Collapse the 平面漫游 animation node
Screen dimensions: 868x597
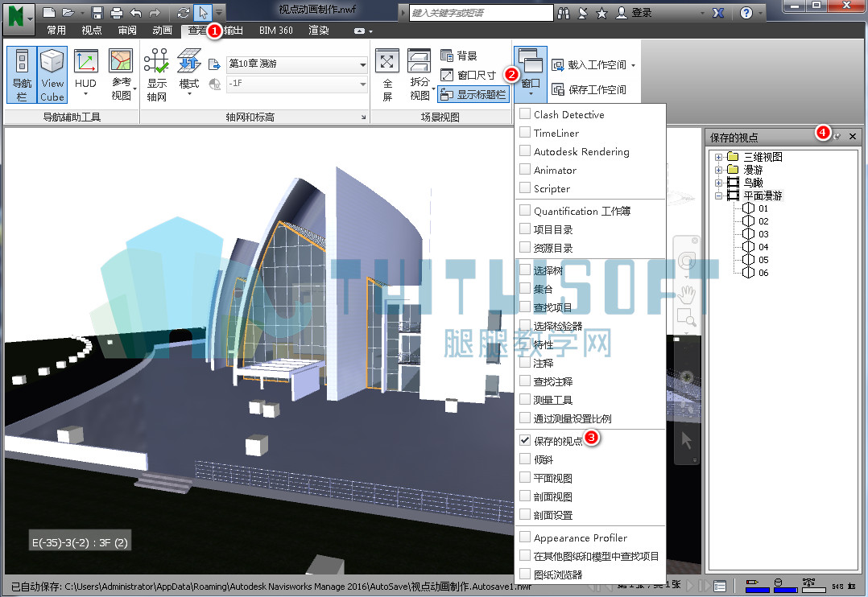pos(718,196)
